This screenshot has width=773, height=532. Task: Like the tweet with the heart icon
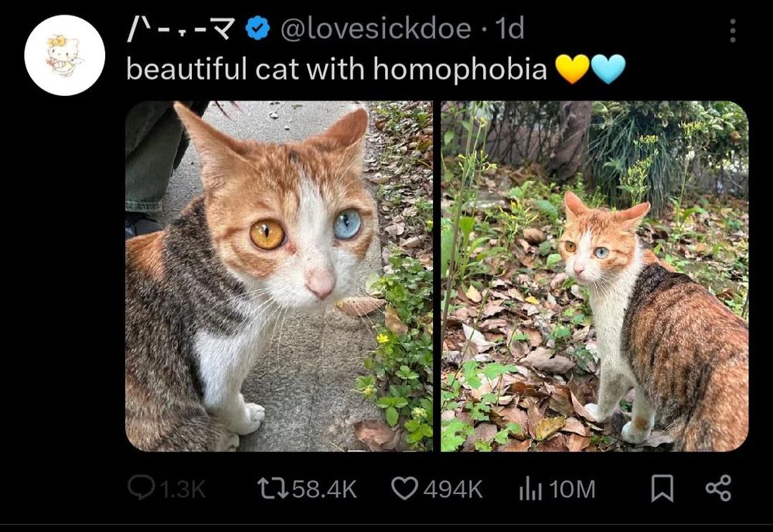click(405, 488)
